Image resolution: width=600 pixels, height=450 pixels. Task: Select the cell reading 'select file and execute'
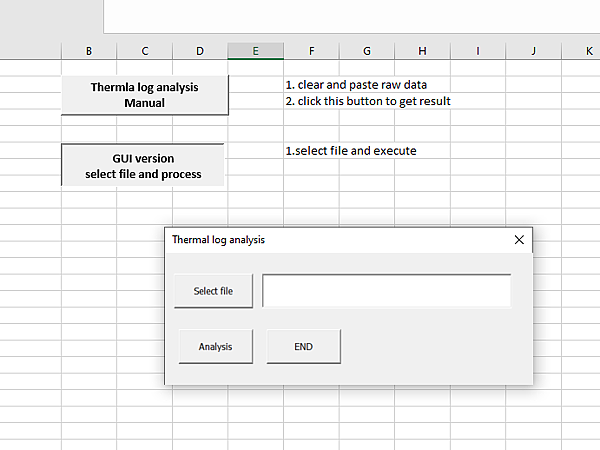(311, 151)
